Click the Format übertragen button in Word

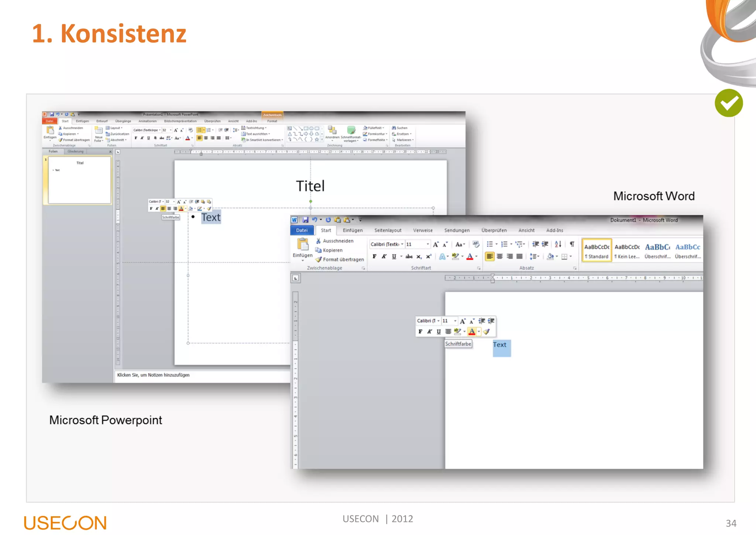tap(340, 259)
